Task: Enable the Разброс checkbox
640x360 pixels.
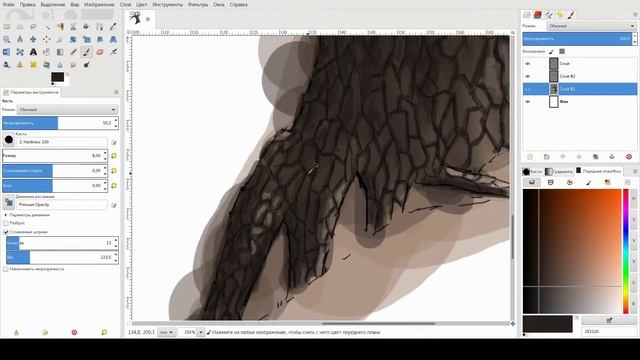Action: click(x=6, y=223)
